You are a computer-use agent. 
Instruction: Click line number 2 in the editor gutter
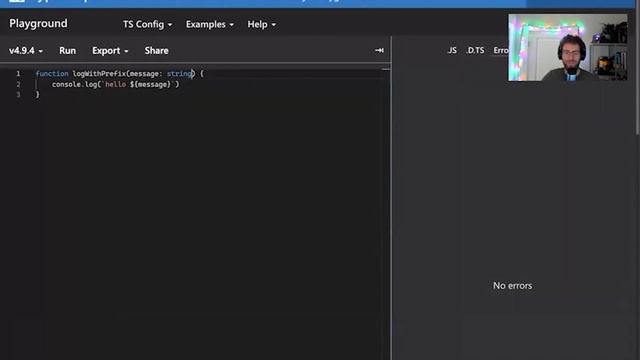18,84
